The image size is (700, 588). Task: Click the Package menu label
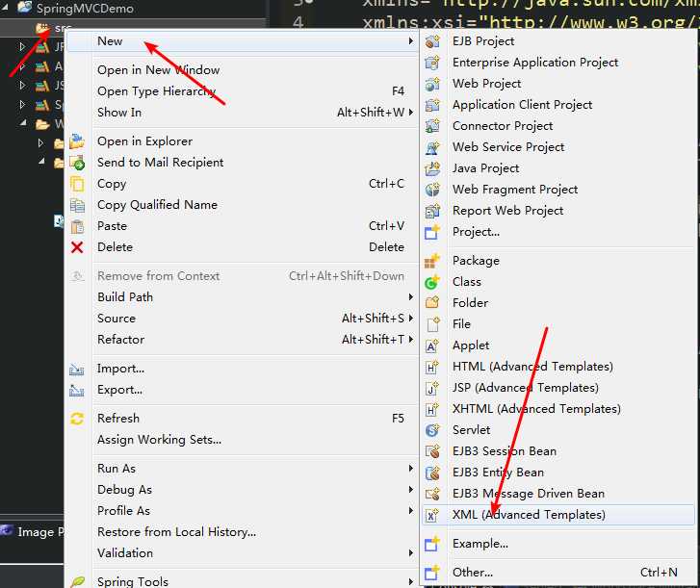tap(476, 261)
